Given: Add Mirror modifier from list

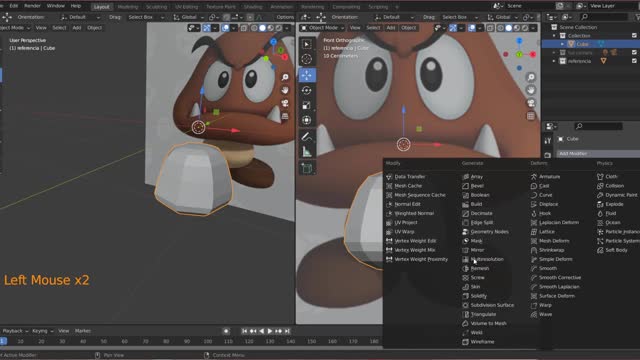Looking at the screenshot, I should point(473,250).
